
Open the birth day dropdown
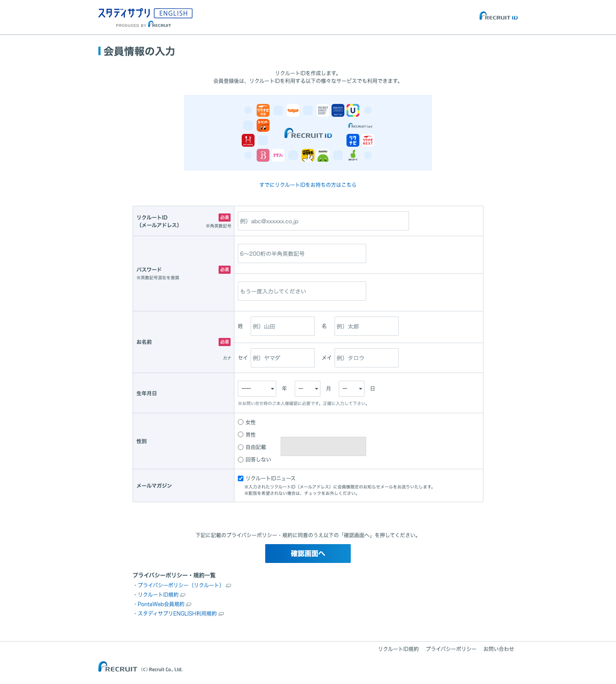352,388
